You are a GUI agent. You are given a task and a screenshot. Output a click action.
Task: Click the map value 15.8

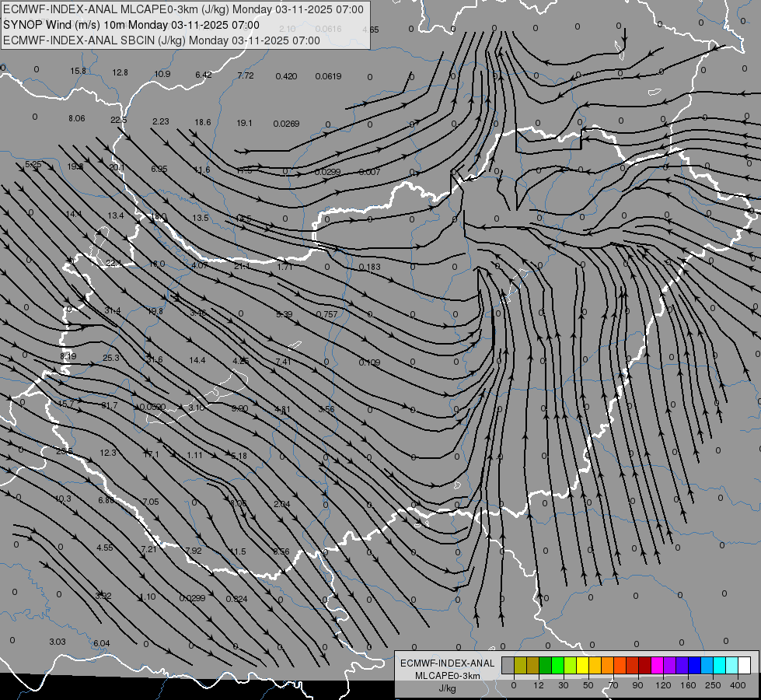pos(79,72)
